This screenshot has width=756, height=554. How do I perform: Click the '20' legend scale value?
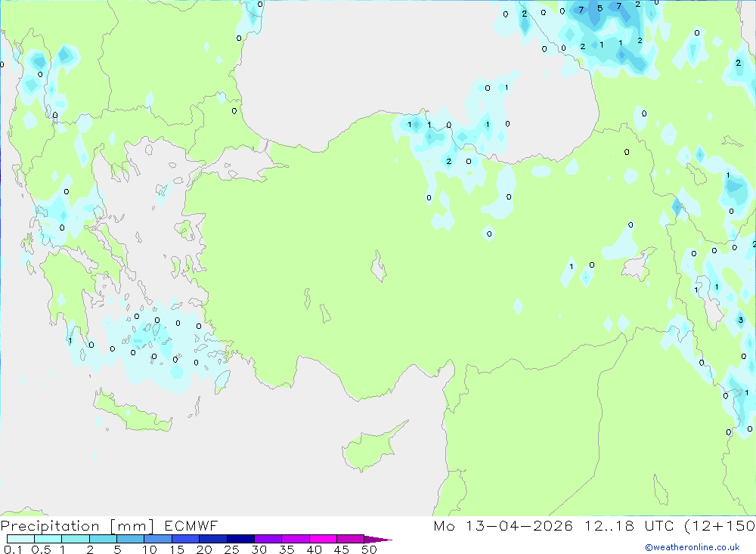tap(204, 549)
